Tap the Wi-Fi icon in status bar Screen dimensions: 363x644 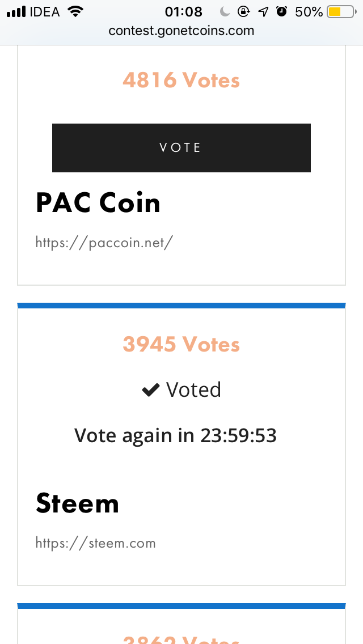point(75,12)
